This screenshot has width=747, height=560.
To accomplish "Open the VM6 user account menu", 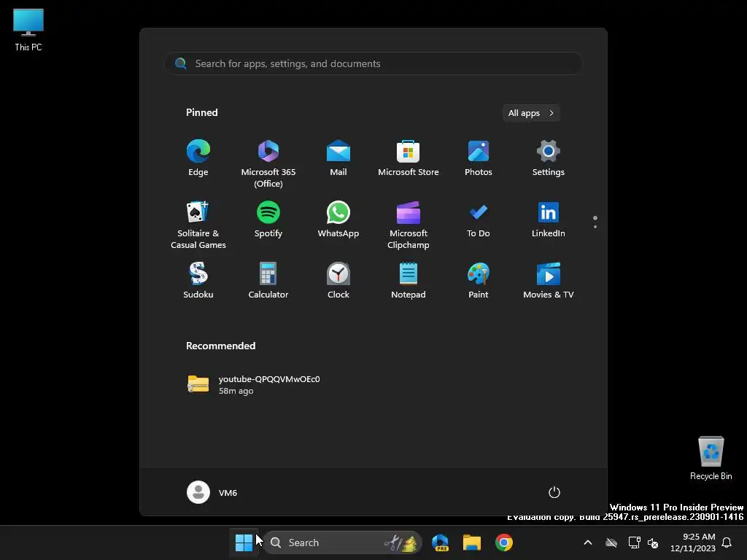I will [212, 492].
